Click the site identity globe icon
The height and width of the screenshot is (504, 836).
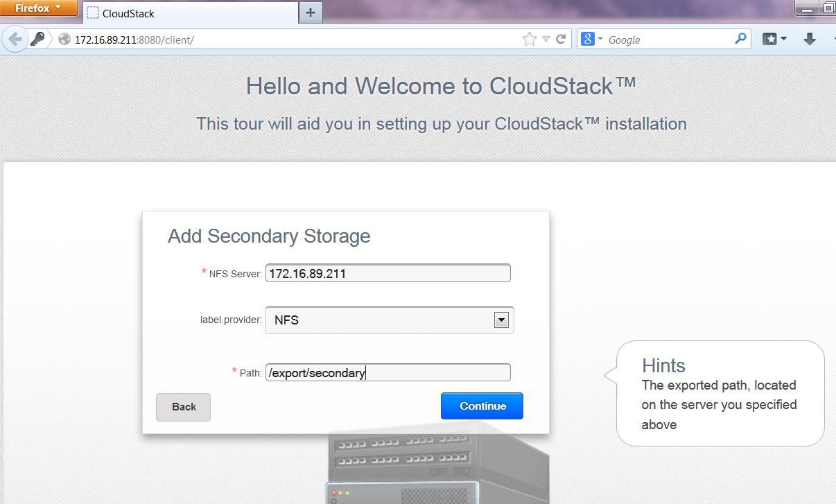(64, 40)
